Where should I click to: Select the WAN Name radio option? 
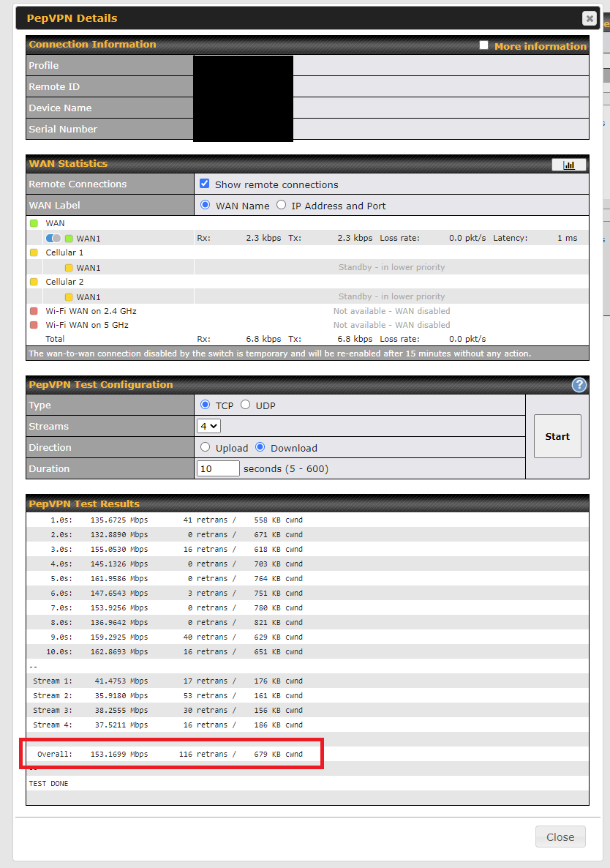(x=205, y=206)
